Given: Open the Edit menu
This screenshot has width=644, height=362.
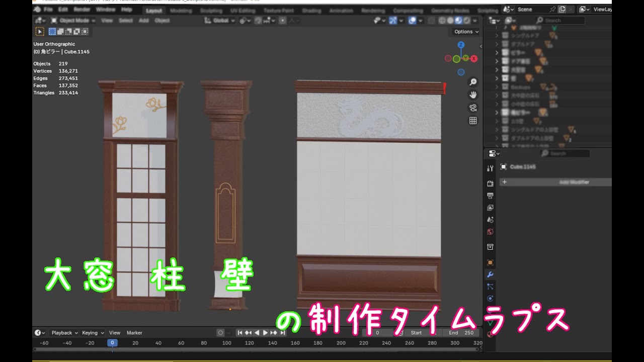Looking at the screenshot, I should (63, 10).
